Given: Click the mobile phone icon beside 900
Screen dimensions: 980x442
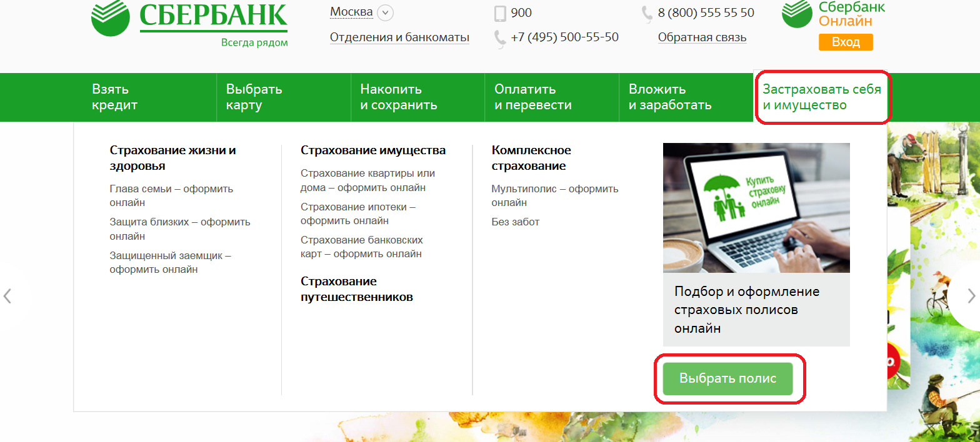Looking at the screenshot, I should point(500,13).
